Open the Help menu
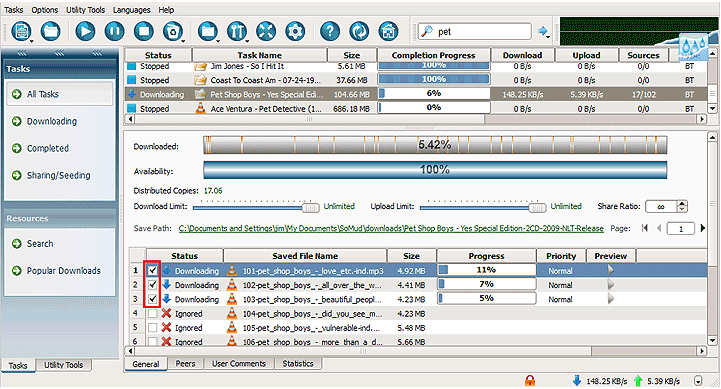 pos(166,10)
